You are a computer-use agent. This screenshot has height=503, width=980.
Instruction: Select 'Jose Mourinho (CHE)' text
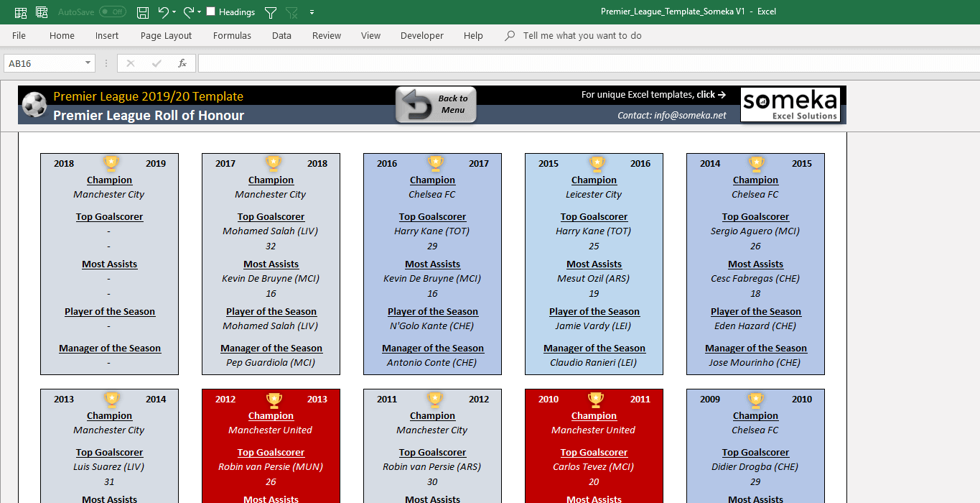coord(755,363)
